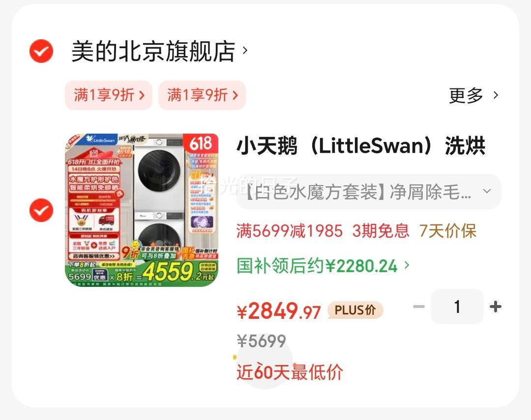Click the quantity input field showing 1

(x=457, y=307)
